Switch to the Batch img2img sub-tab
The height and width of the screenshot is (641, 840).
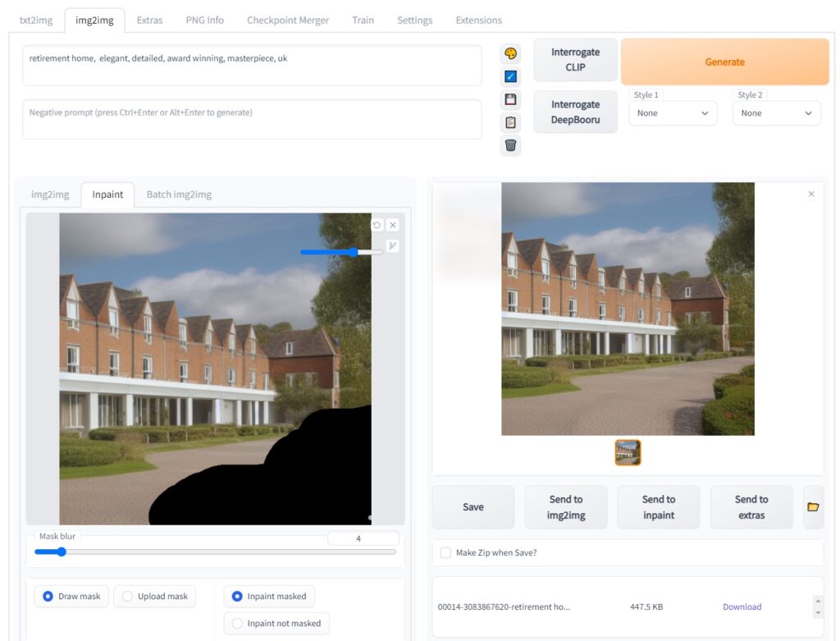coord(179,195)
